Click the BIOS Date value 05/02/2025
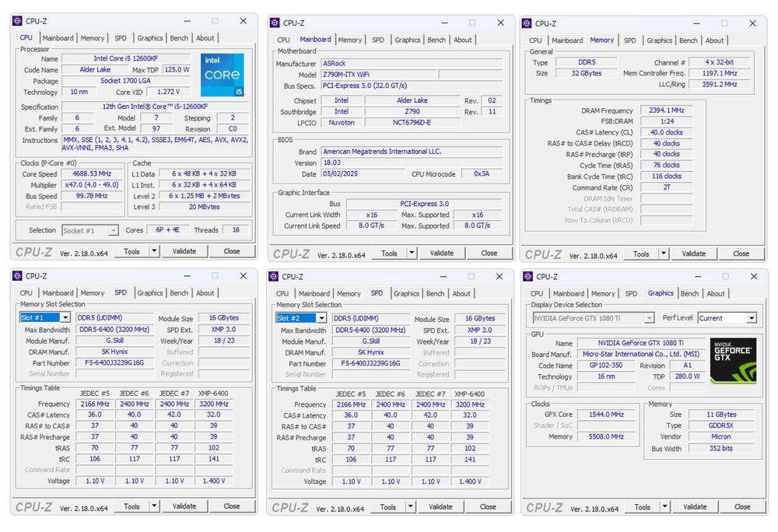Screen dimensions: 778x532 click(363, 173)
